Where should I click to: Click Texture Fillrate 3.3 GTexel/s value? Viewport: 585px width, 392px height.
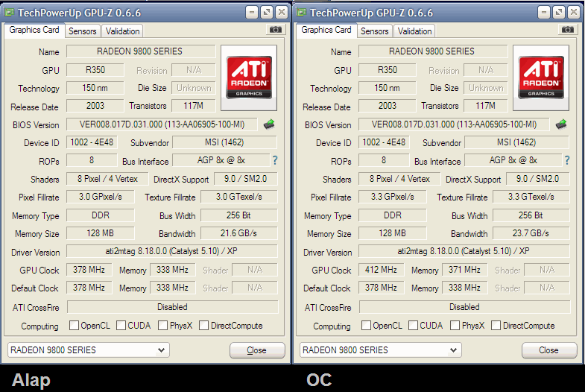(x=531, y=197)
